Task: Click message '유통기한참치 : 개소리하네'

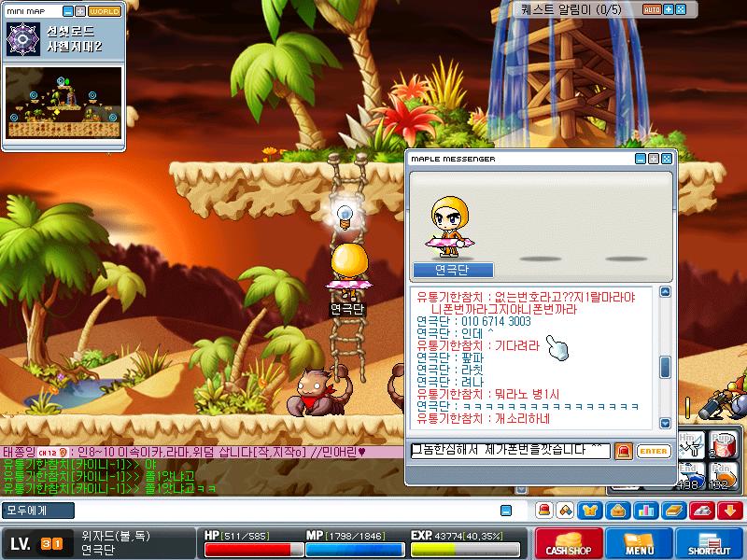Action: (483, 418)
